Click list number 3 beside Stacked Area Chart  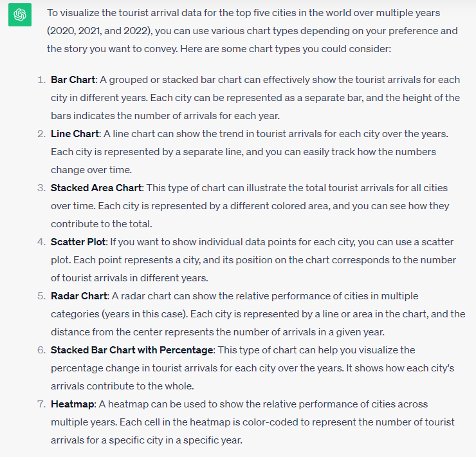(x=41, y=188)
